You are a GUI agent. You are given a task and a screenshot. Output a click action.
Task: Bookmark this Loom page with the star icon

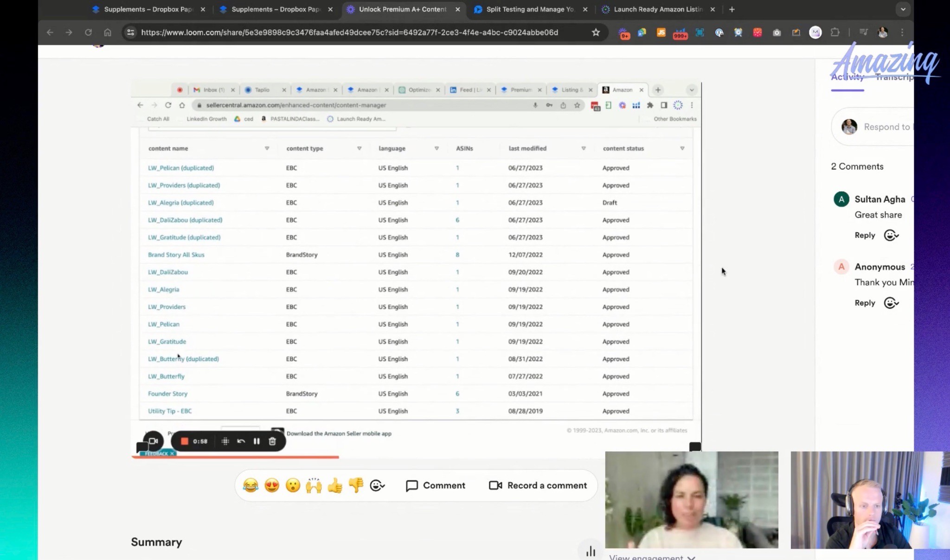[x=596, y=32]
